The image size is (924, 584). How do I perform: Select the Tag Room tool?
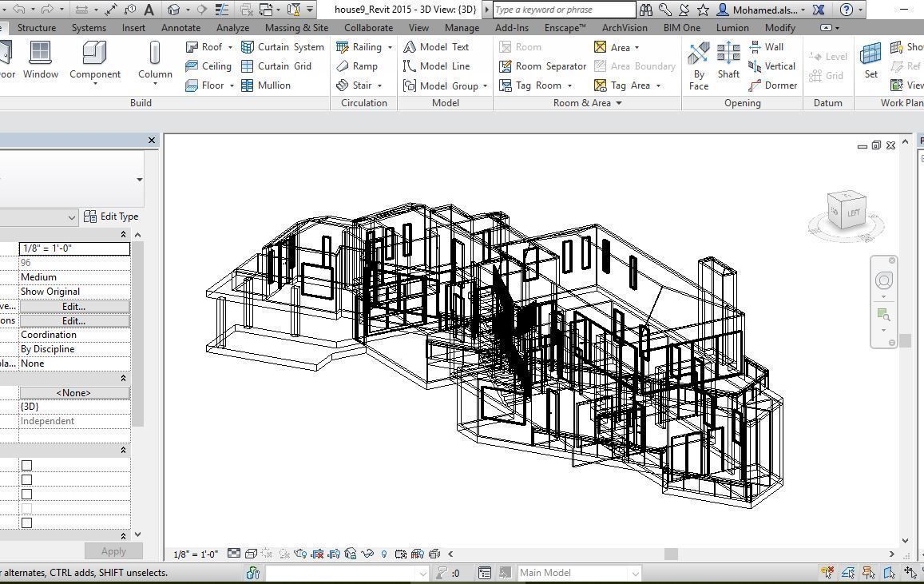[530, 85]
